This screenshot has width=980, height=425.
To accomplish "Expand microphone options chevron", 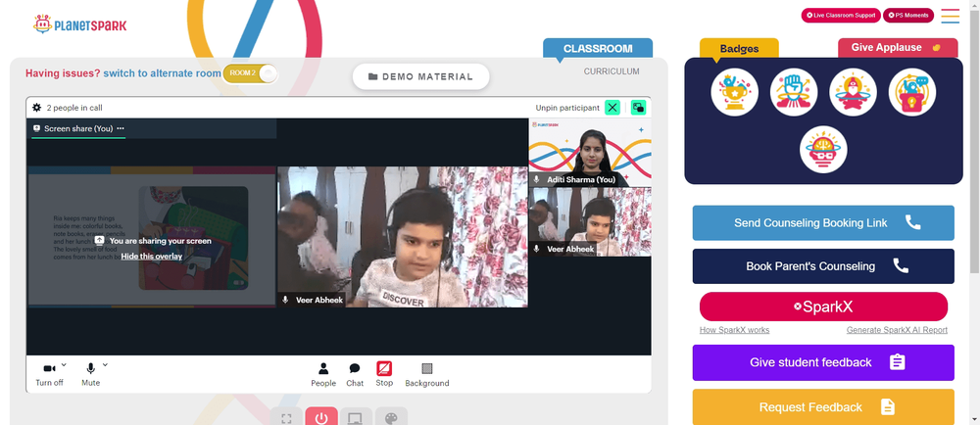I will coord(105,364).
